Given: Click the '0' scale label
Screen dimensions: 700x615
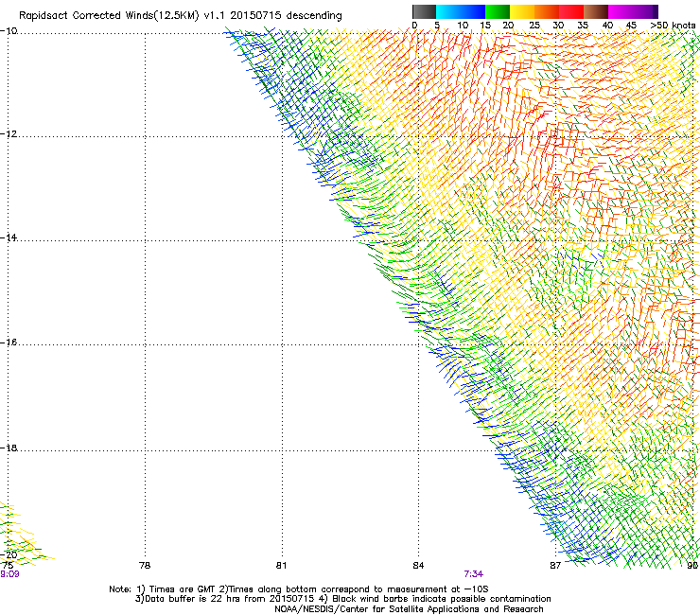Looking at the screenshot, I should [x=414, y=26].
